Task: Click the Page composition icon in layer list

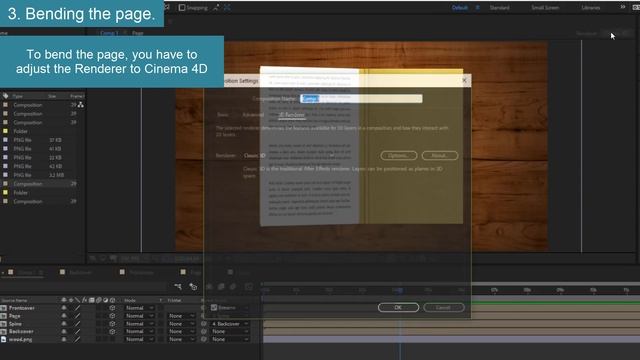Action: click(4, 316)
